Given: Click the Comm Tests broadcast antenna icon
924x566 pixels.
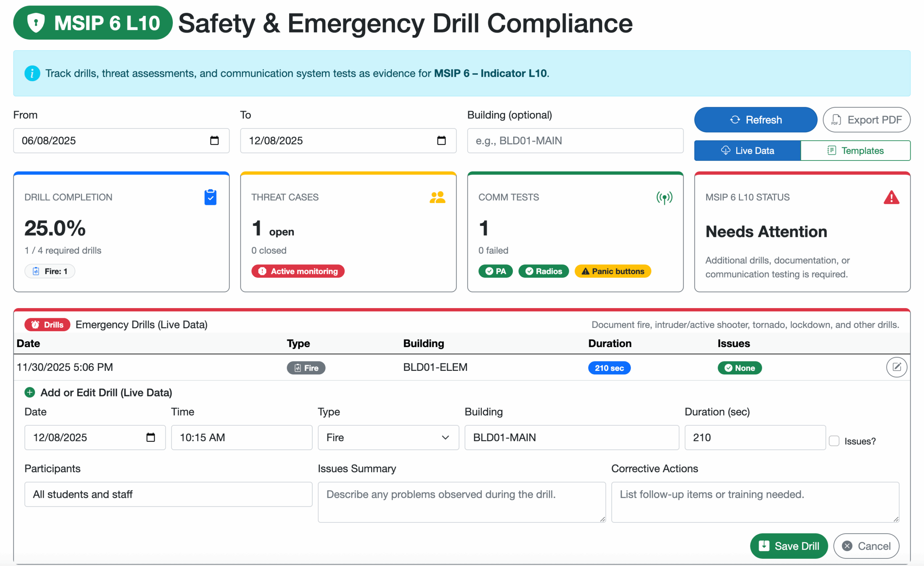Looking at the screenshot, I should tap(664, 198).
